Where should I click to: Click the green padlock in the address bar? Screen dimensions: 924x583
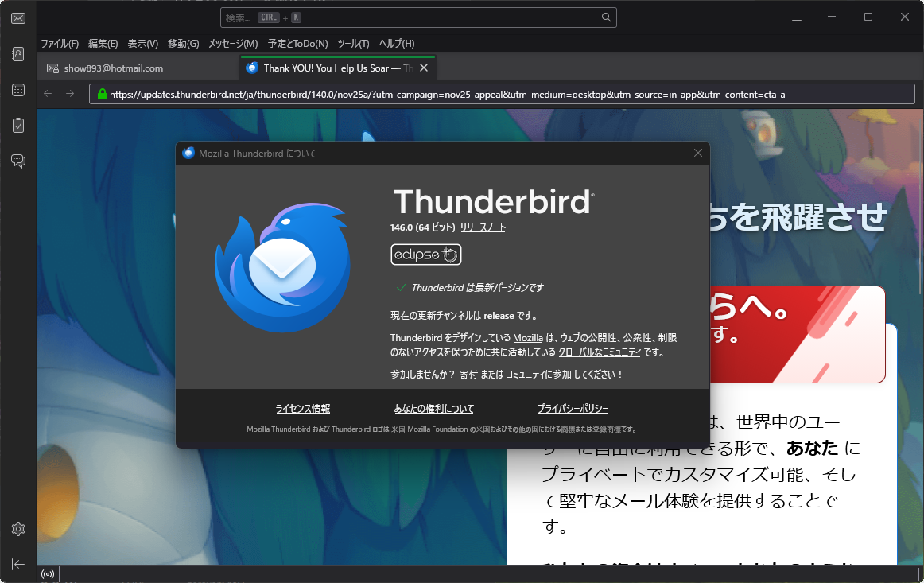pos(103,93)
